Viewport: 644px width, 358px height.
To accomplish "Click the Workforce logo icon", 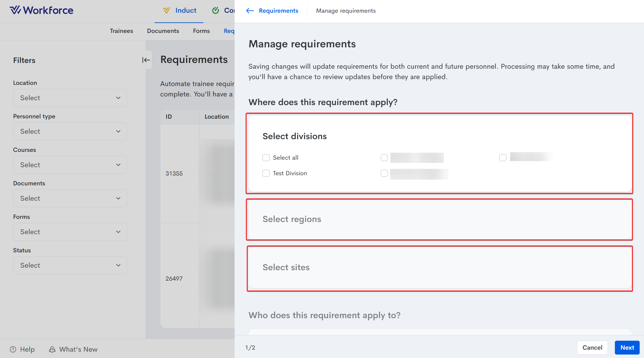I will (x=15, y=10).
